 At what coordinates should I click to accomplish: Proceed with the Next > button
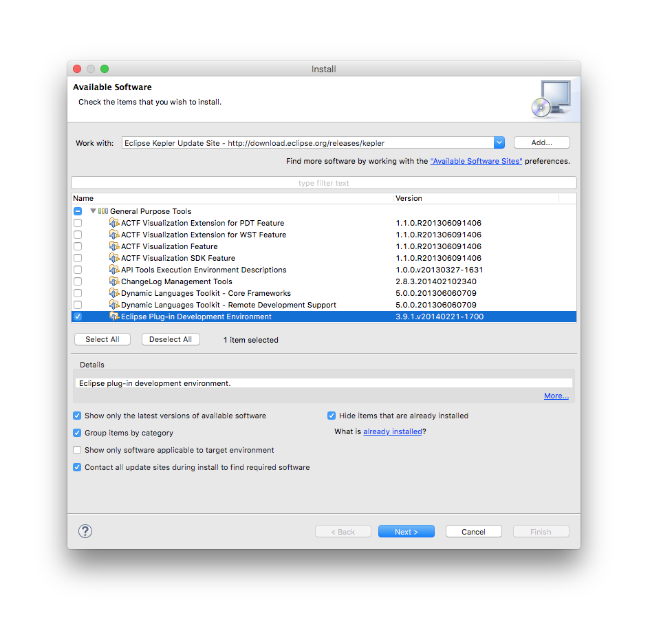point(407,531)
